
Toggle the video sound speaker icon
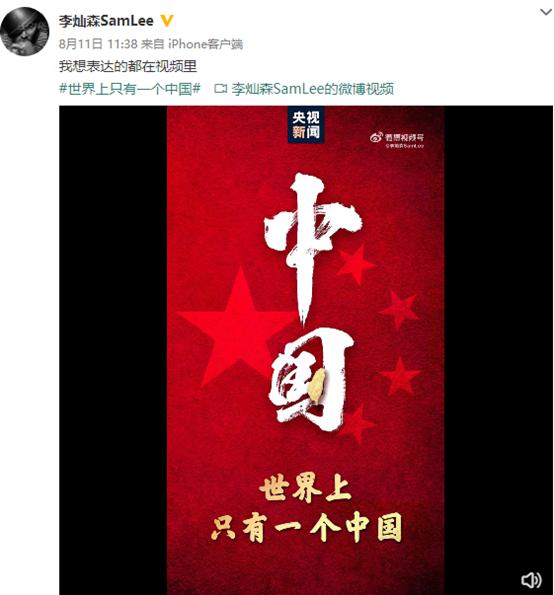click(531, 580)
